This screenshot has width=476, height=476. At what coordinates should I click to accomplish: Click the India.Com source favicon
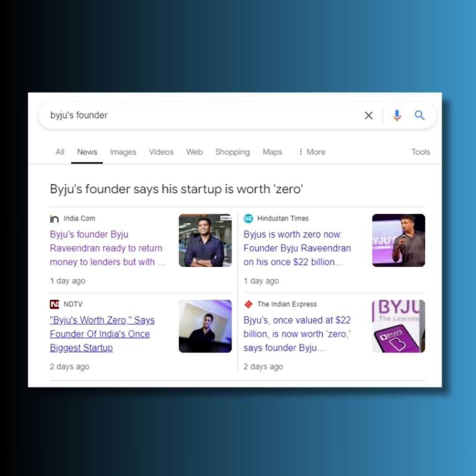(x=55, y=219)
